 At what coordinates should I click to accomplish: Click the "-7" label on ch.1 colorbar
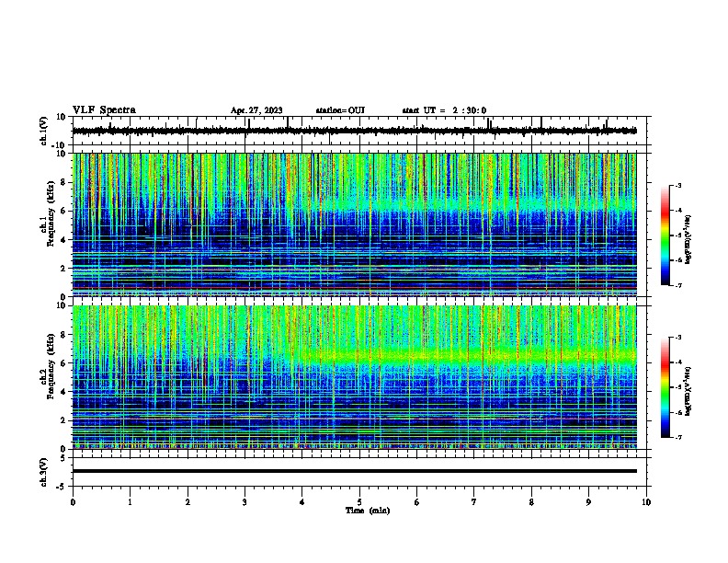(x=677, y=285)
